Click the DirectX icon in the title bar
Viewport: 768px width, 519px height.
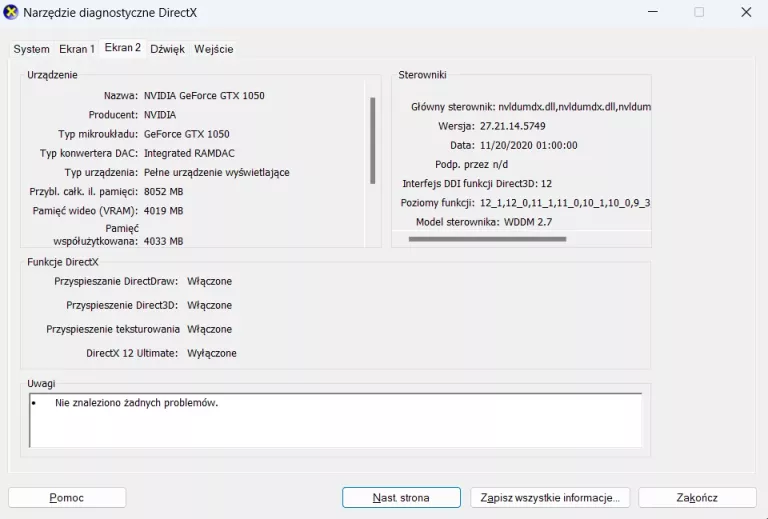(11, 12)
